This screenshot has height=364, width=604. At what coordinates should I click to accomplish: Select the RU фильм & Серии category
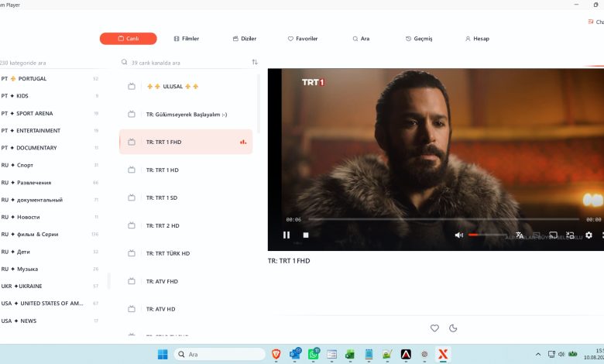click(x=50, y=234)
